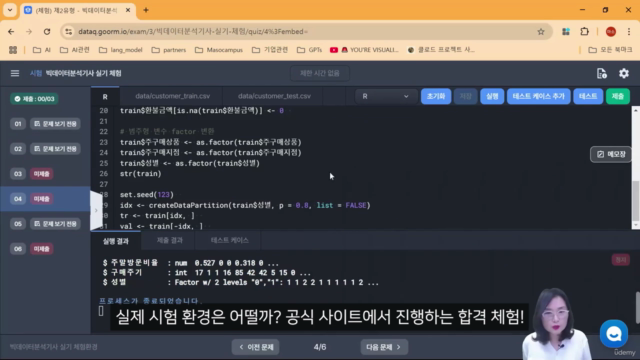
Task: Open the 기업관련 bookmark folder
Action: tap(269, 50)
